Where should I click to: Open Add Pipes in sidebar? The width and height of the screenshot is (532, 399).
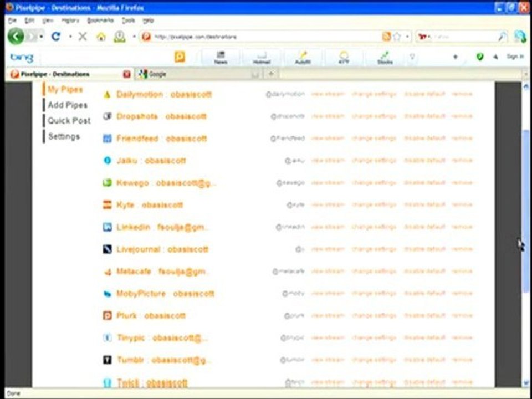68,105
